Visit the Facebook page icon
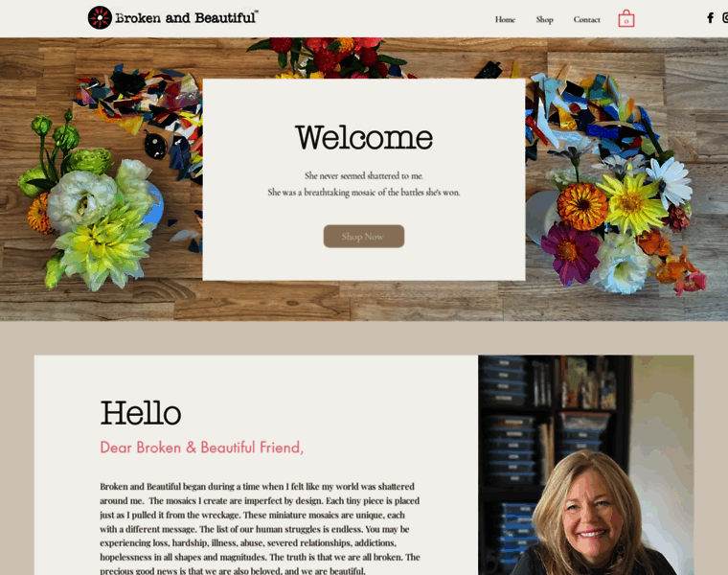 coord(710,18)
